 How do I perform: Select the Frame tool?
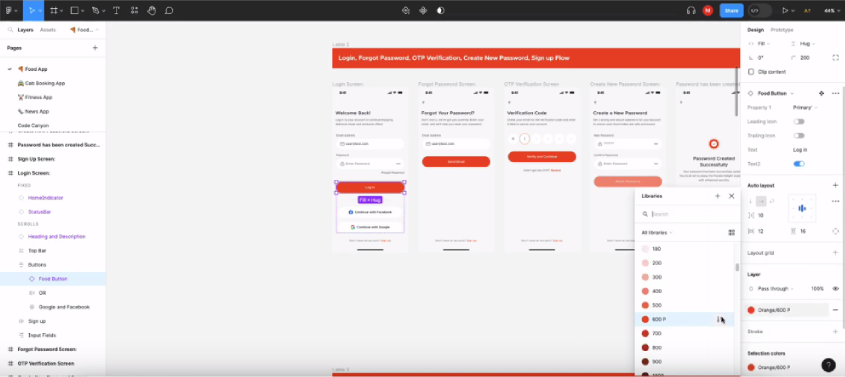click(x=53, y=10)
